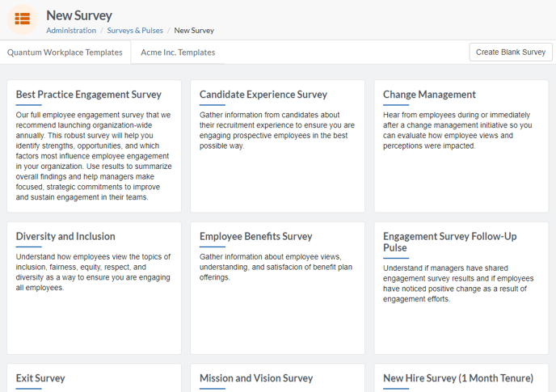Select Engagement Survey Follow-Up Pulse template
556x392 pixels.
[x=461, y=288]
